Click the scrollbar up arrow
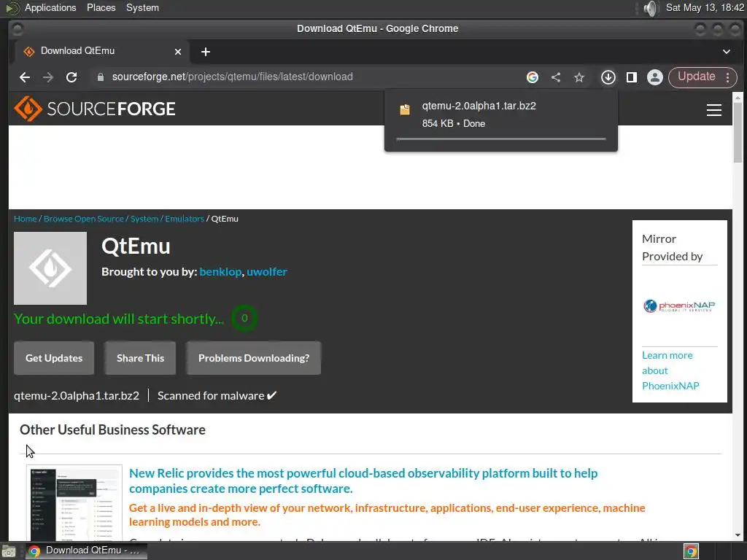Viewport: 747px width, 560px height. tap(738, 97)
